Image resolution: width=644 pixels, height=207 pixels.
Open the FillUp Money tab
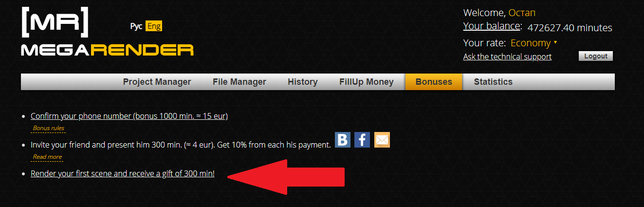367,82
